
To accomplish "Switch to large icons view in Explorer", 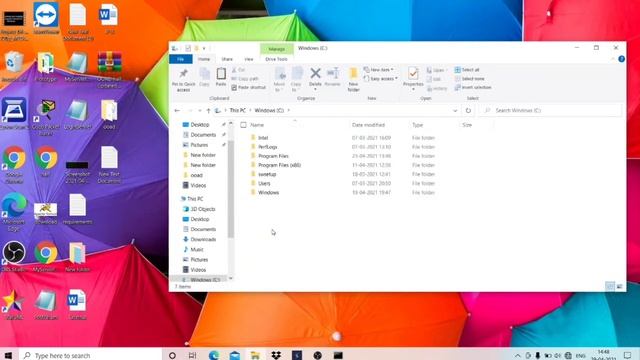I will (x=620, y=287).
